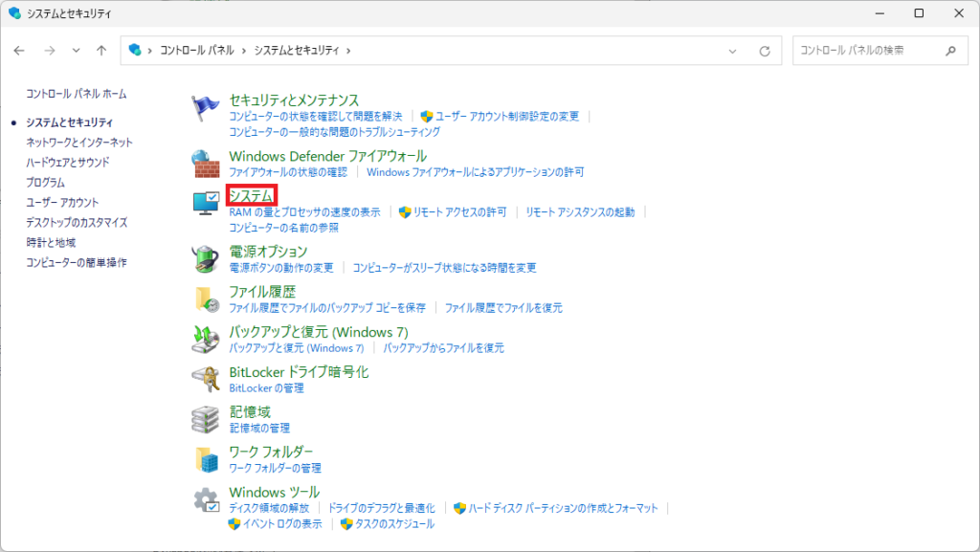Click RAM の量とプロセッサの速度の表示 link
980x552 pixels.
tap(304, 212)
